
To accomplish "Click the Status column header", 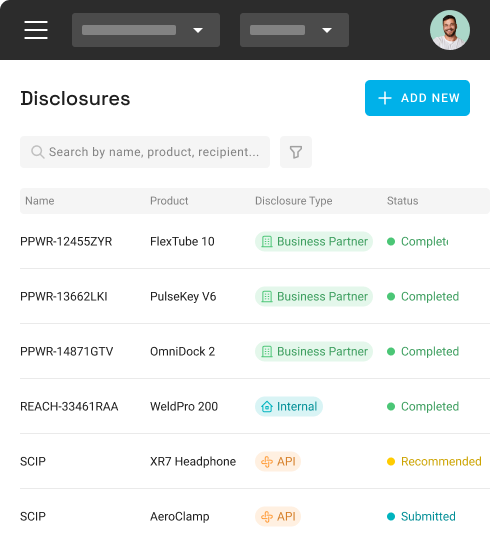I will pos(403,201).
